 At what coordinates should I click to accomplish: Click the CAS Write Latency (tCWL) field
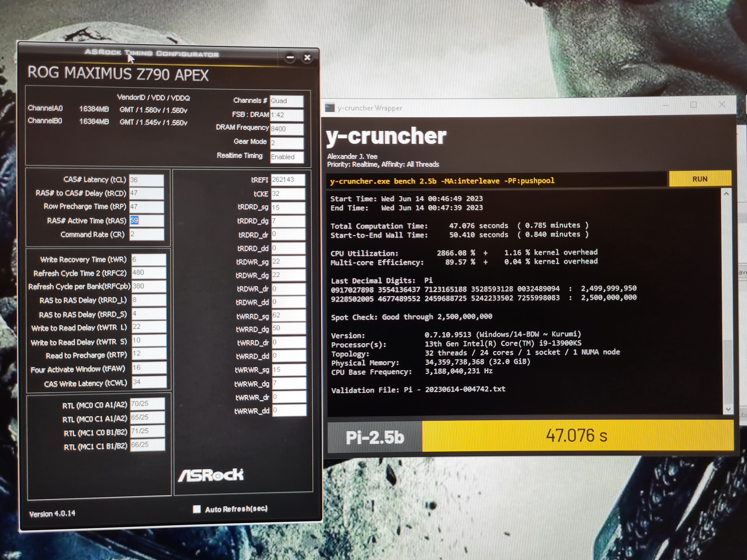tap(149, 382)
